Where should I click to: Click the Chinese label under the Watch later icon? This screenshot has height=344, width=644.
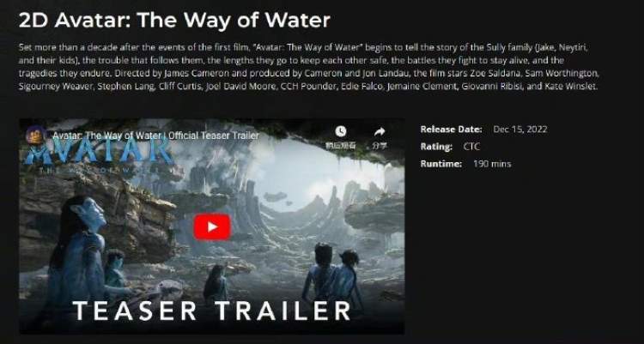tap(341, 146)
